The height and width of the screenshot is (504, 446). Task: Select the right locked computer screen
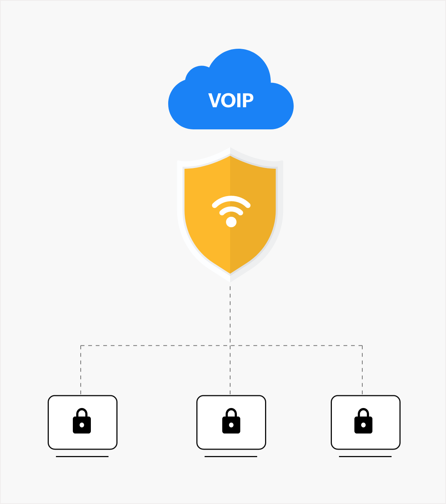click(366, 422)
